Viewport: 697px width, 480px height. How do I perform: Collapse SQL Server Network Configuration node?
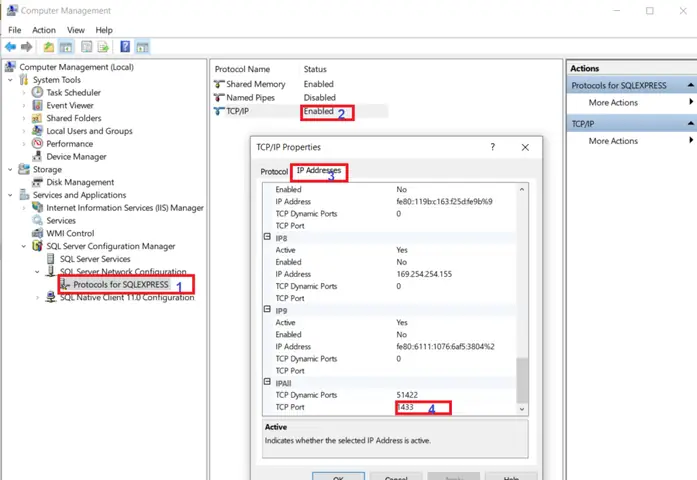[x=37, y=272]
